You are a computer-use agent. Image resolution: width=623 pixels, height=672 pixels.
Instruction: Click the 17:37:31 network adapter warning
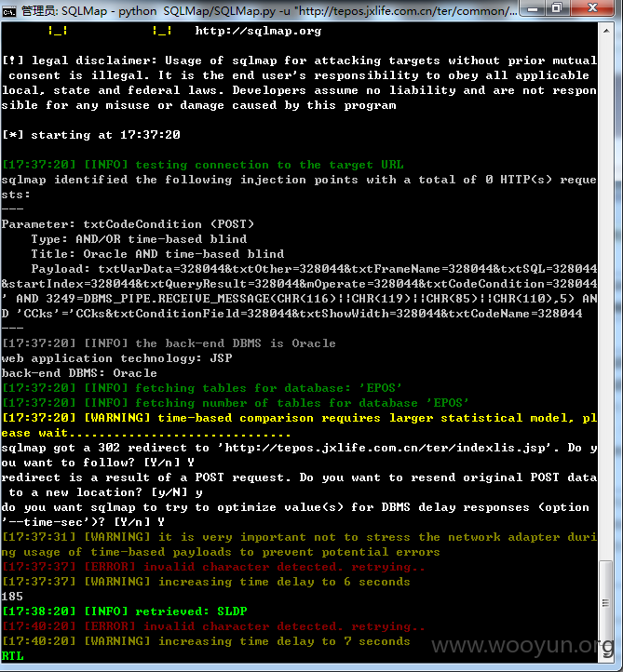pos(299,544)
